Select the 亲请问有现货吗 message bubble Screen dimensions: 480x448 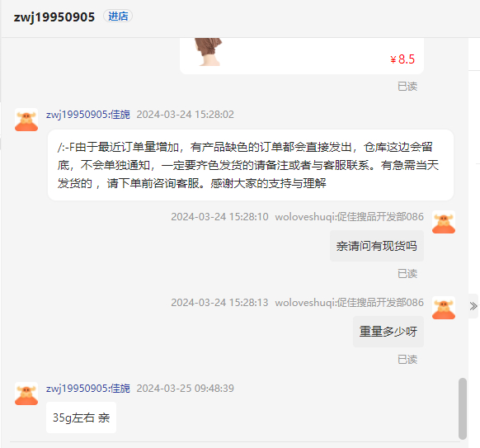(377, 246)
